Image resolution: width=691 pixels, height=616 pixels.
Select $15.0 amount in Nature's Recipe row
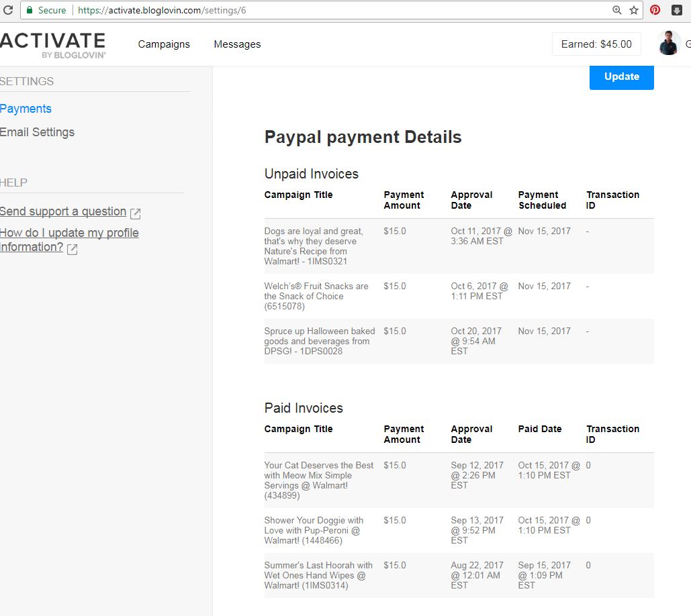395,231
